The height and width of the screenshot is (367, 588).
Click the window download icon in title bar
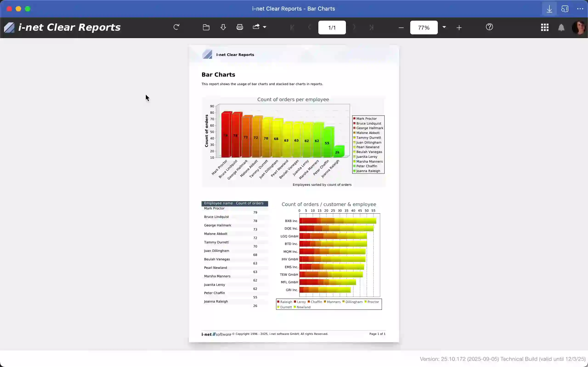pyautogui.click(x=549, y=9)
